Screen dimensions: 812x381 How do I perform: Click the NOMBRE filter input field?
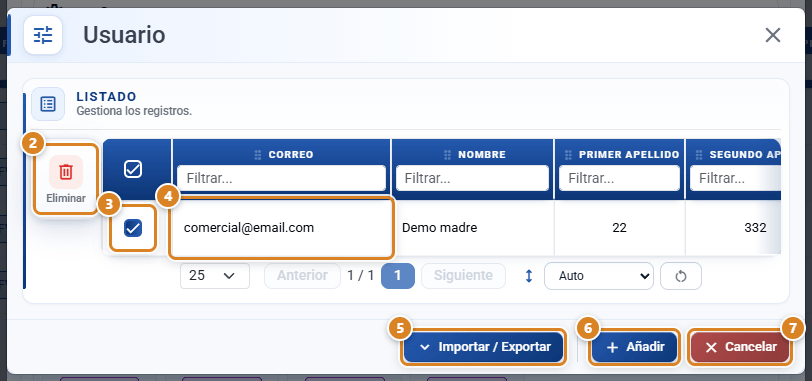tap(472, 179)
